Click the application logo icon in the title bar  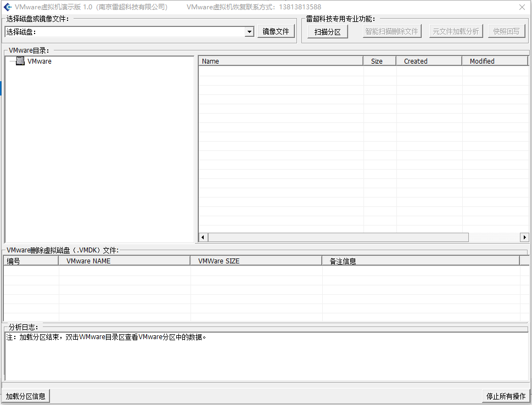point(8,7)
